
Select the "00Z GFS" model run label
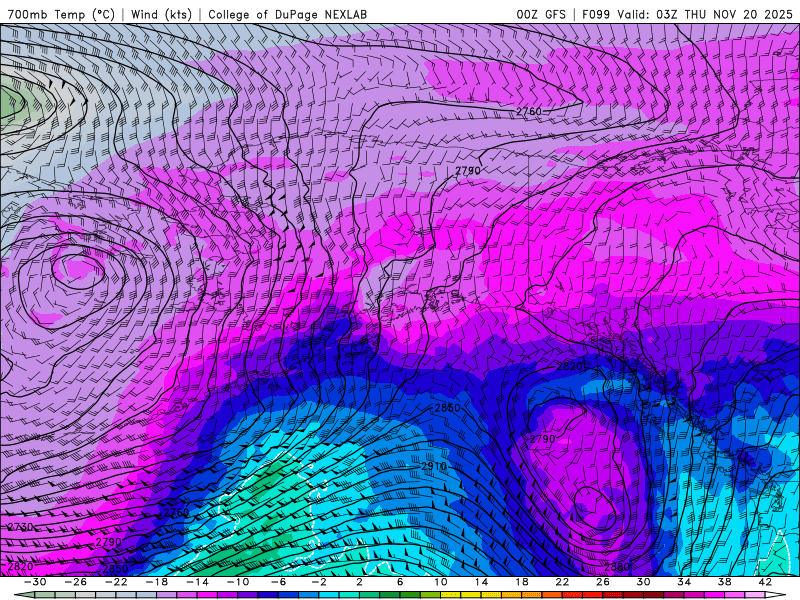tap(541, 14)
